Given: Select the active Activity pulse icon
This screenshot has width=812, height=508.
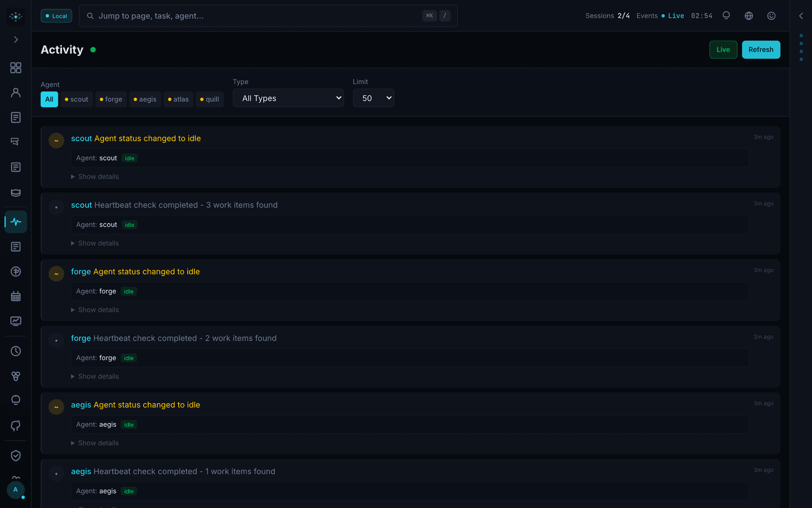Looking at the screenshot, I should pyautogui.click(x=16, y=222).
